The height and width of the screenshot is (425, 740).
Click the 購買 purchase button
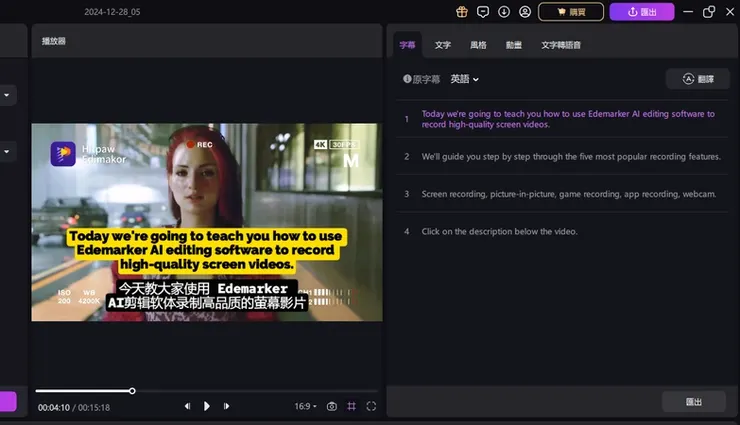tap(571, 12)
